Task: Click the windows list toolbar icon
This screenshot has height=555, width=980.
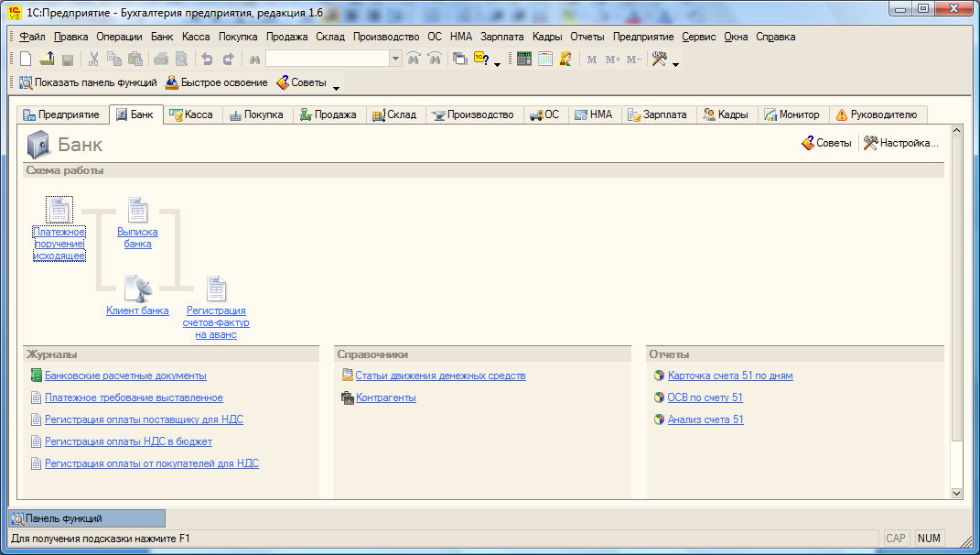Action: (x=460, y=59)
